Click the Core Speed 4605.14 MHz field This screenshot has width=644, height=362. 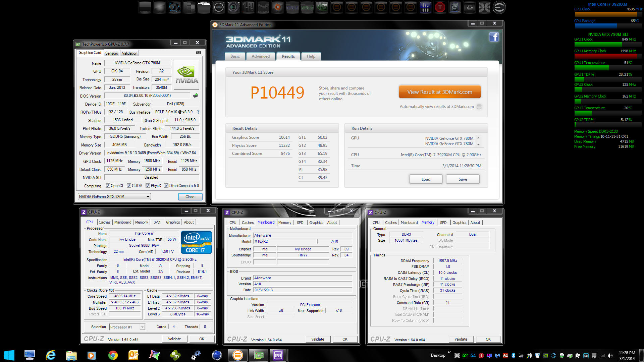point(125,296)
